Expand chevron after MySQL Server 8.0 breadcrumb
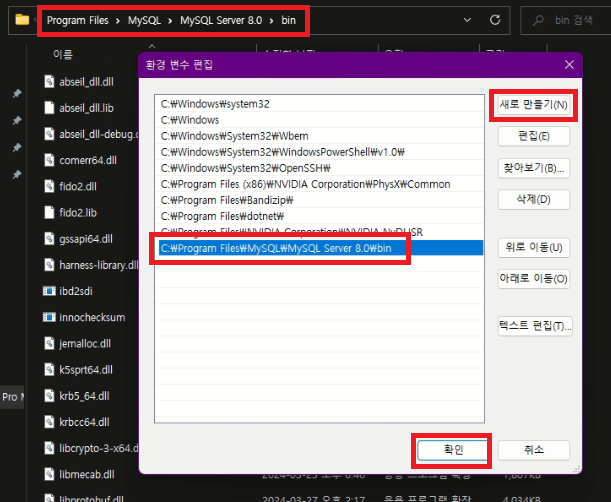The image size is (611, 502). tap(272, 21)
